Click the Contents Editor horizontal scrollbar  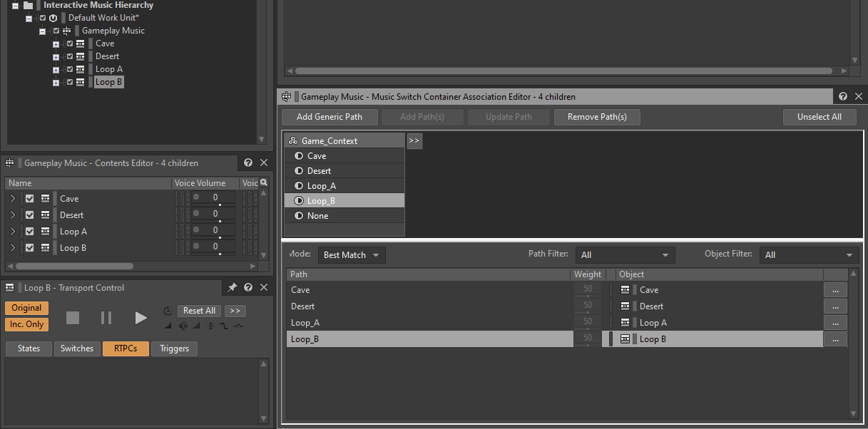pos(74,266)
